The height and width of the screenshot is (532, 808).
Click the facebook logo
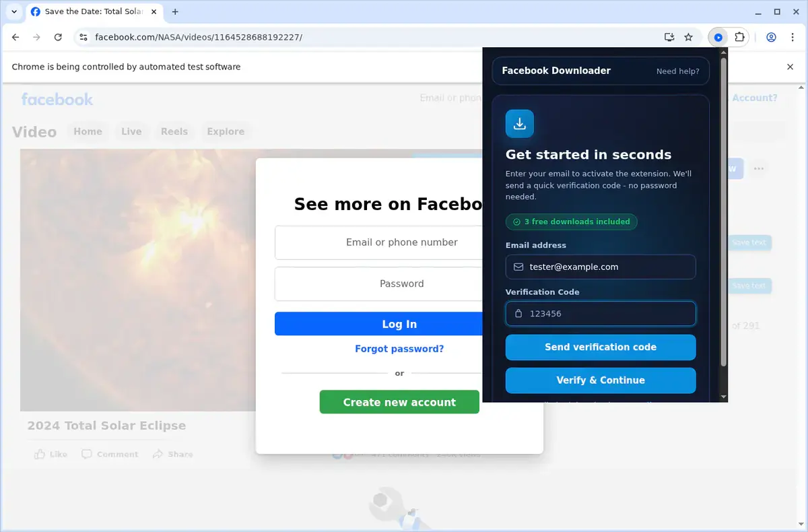tap(57, 99)
